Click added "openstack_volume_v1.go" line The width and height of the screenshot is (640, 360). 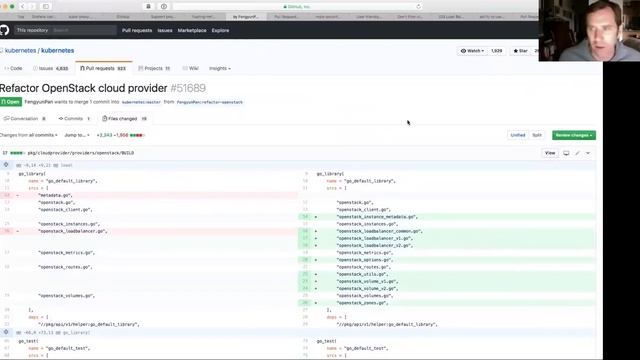(x=447, y=282)
